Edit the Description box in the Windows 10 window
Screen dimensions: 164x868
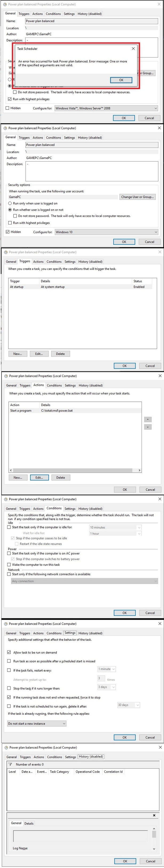click(92, 171)
